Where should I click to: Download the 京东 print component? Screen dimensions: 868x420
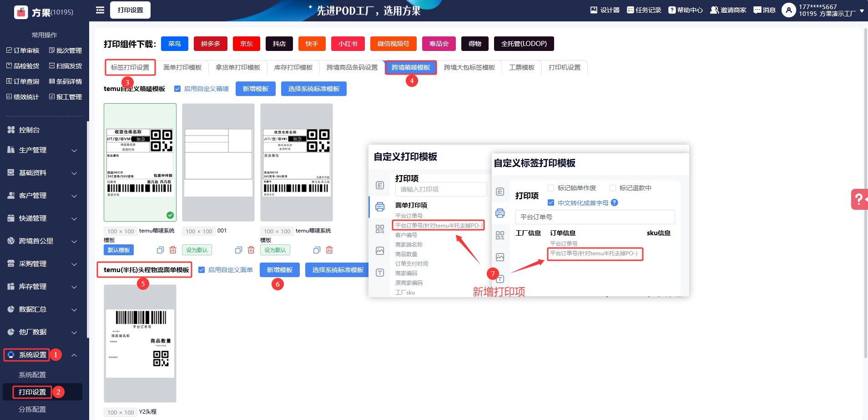pyautogui.click(x=247, y=44)
